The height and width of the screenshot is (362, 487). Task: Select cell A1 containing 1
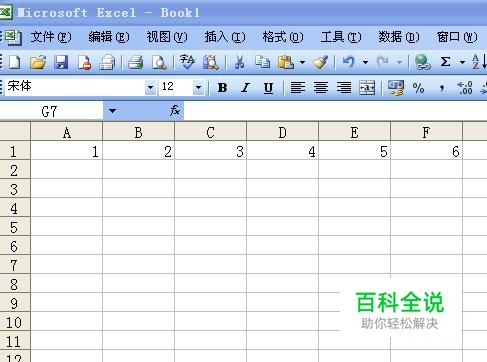(67, 151)
